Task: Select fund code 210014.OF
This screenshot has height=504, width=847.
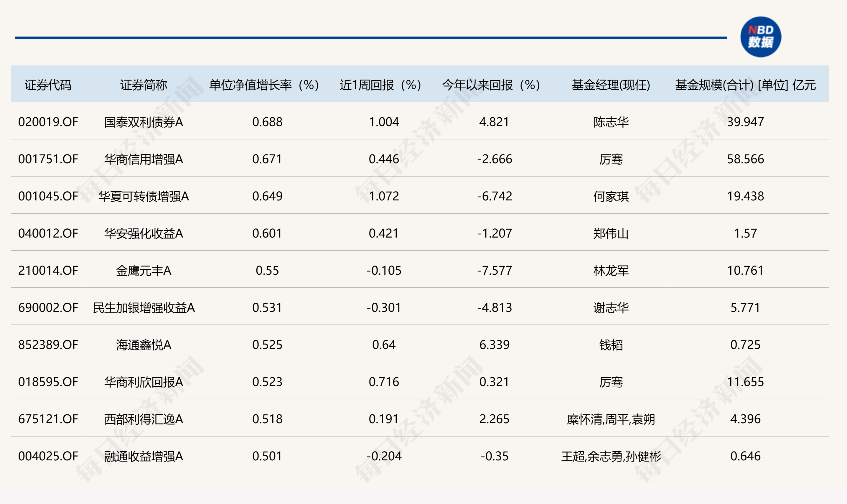Action: coord(48,270)
